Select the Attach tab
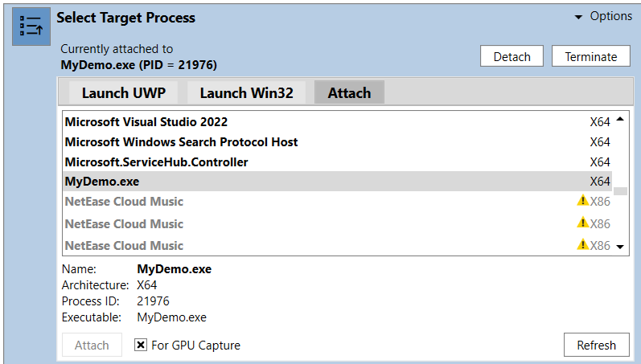Screen dimensions: 641x364 [349, 92]
